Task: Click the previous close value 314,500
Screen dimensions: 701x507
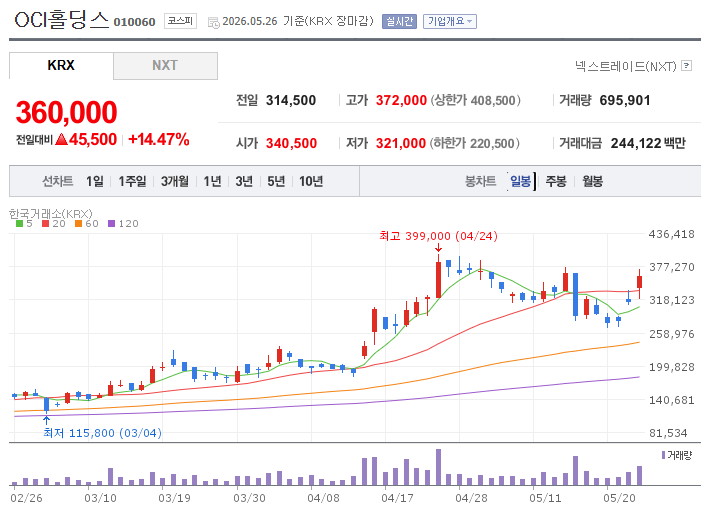Action: [x=291, y=100]
